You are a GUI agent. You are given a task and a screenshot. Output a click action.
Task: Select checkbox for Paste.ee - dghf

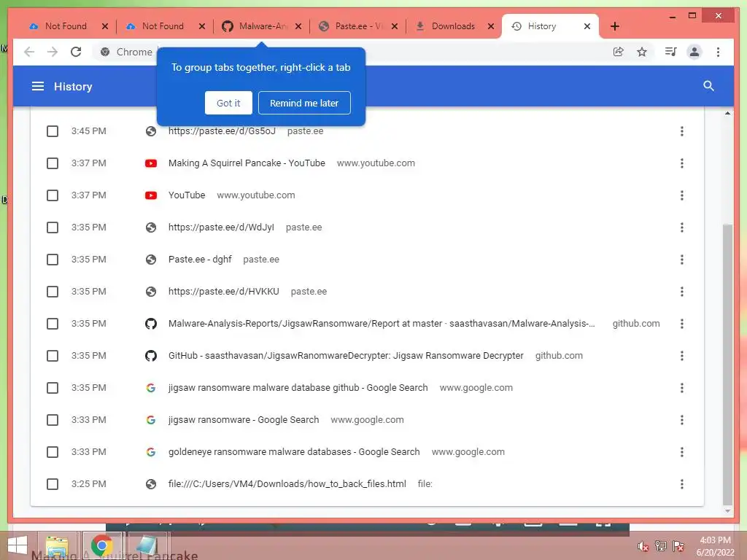click(x=53, y=260)
